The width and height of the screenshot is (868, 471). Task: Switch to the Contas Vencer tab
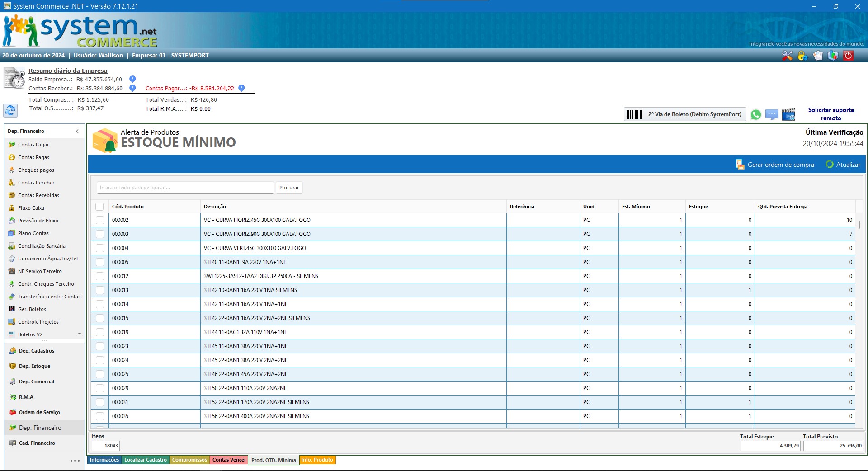pyautogui.click(x=229, y=460)
